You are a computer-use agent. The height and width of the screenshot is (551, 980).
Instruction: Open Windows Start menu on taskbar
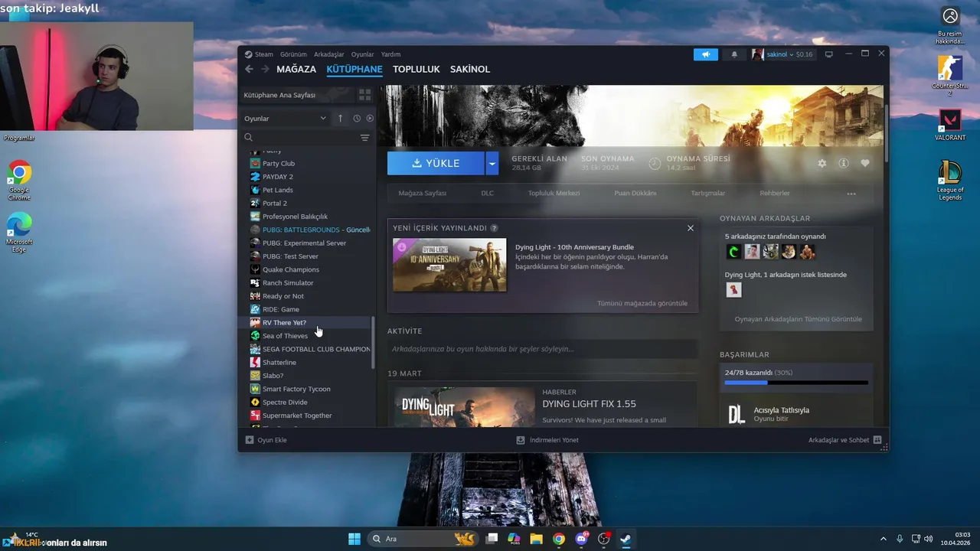pos(354,539)
